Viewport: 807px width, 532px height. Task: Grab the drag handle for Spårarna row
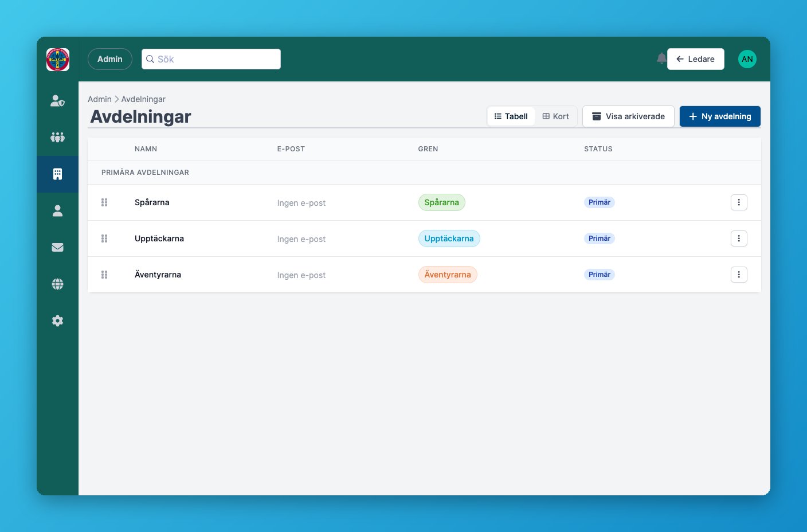104,202
